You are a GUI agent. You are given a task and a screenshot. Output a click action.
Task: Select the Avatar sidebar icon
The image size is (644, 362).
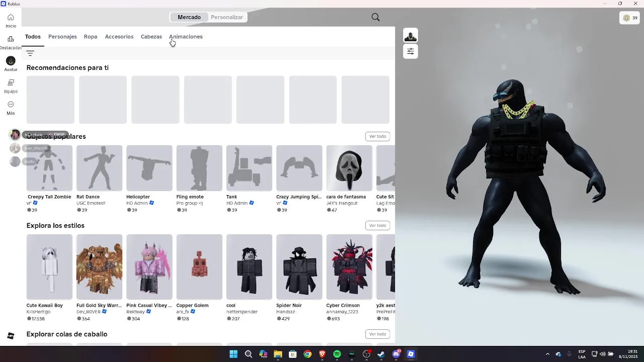click(11, 60)
